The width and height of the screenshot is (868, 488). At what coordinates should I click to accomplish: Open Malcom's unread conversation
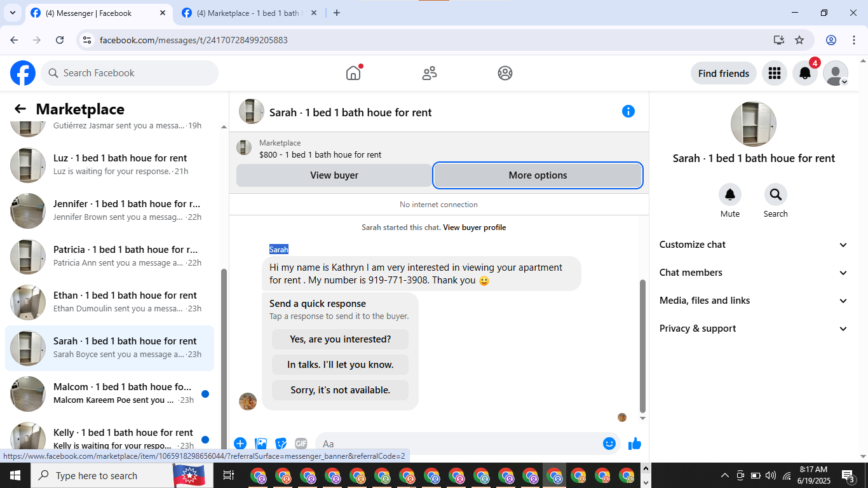tap(109, 393)
